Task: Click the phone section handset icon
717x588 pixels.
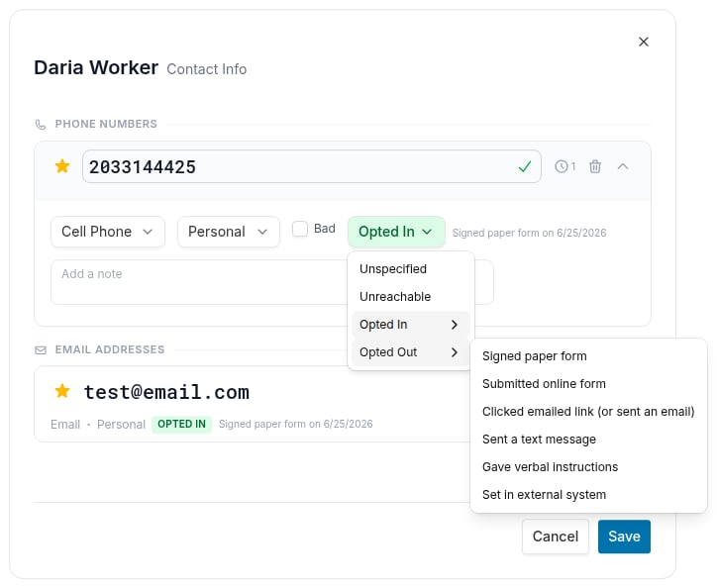Action: tap(41, 125)
